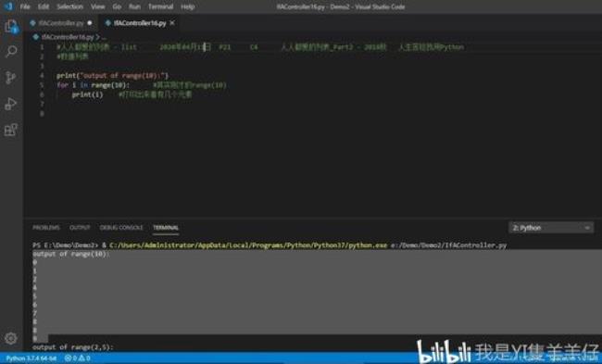Viewport: 602px width, 364px height.
Task: Open the Terminal menu
Action: pyautogui.click(x=160, y=6)
